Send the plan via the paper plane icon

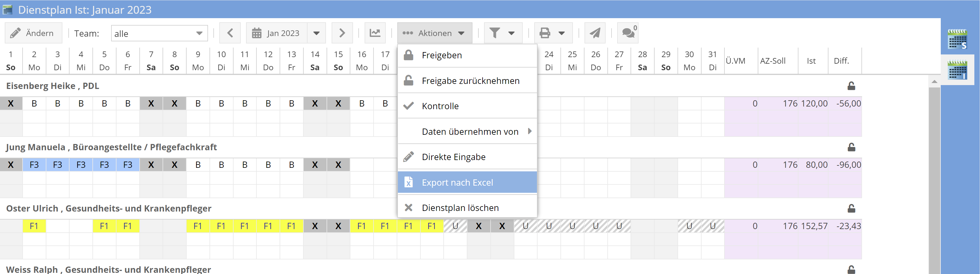(x=595, y=33)
